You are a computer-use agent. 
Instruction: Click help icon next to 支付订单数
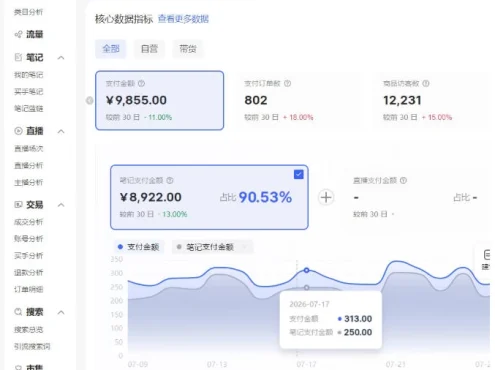point(287,83)
